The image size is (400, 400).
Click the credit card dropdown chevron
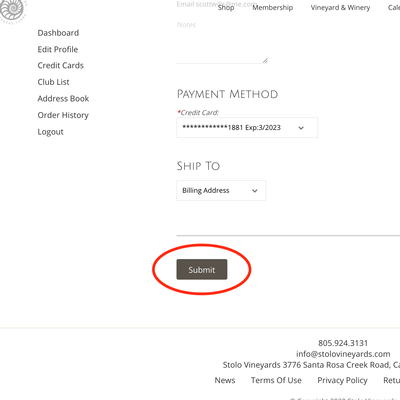point(301,128)
